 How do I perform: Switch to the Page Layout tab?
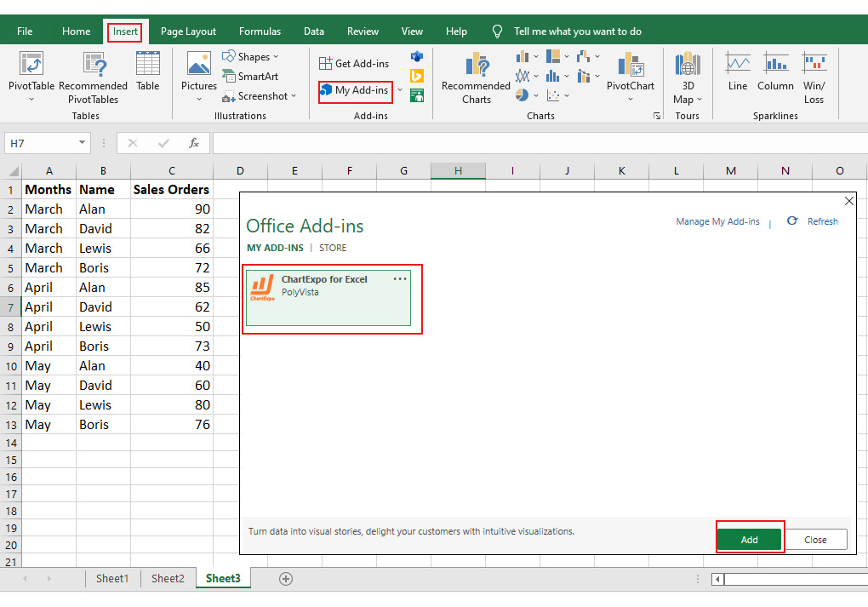[188, 31]
